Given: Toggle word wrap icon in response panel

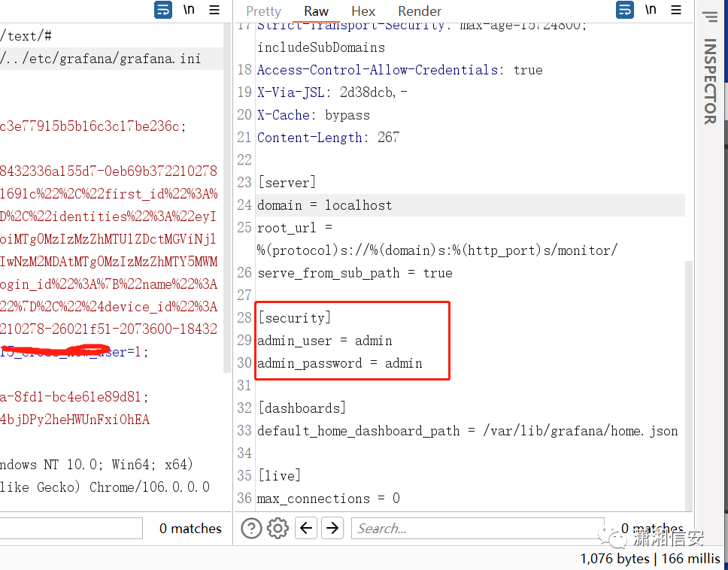Looking at the screenshot, I should click(625, 10).
